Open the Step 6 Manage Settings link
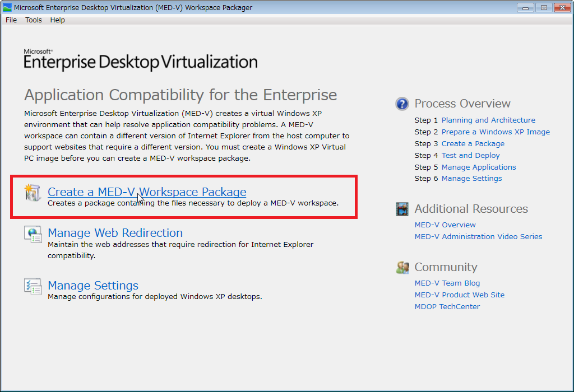 (x=471, y=179)
